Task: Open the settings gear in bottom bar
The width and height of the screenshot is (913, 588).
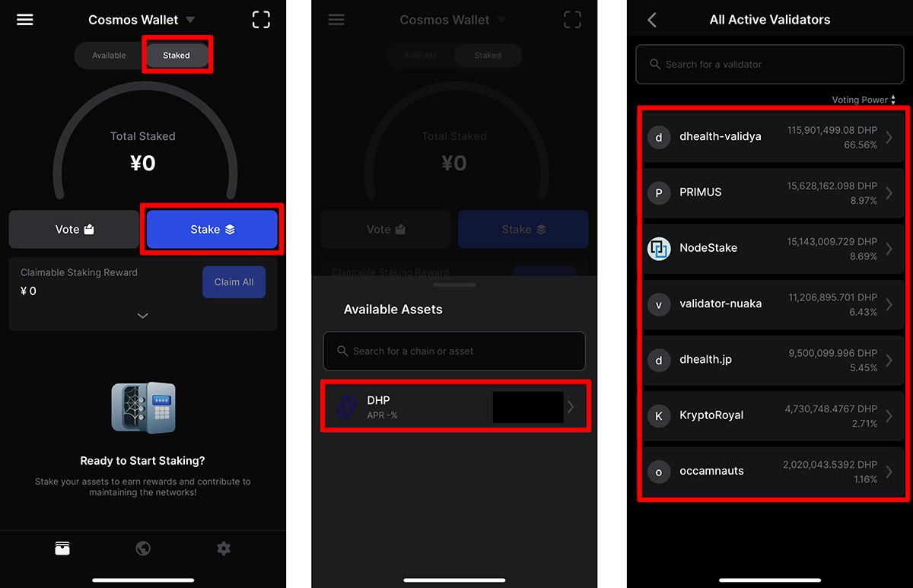Action: pyautogui.click(x=224, y=548)
